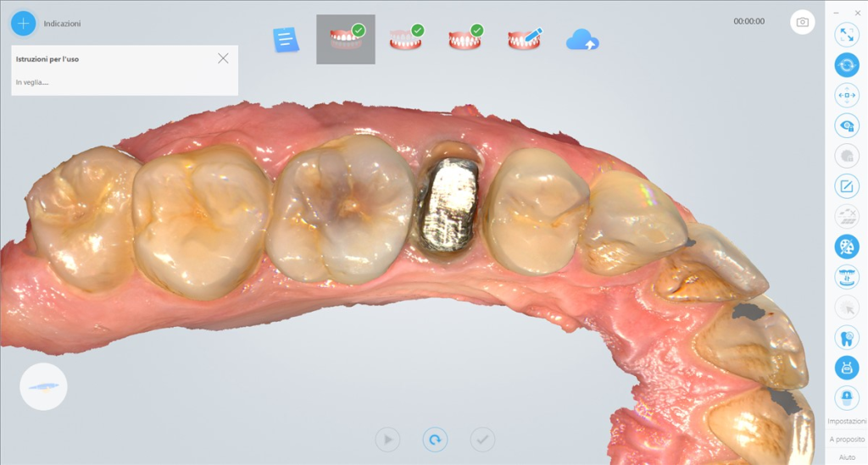This screenshot has height=465, width=868.
Task: Open the pre-design edit step with pencil
Action: tap(525, 39)
